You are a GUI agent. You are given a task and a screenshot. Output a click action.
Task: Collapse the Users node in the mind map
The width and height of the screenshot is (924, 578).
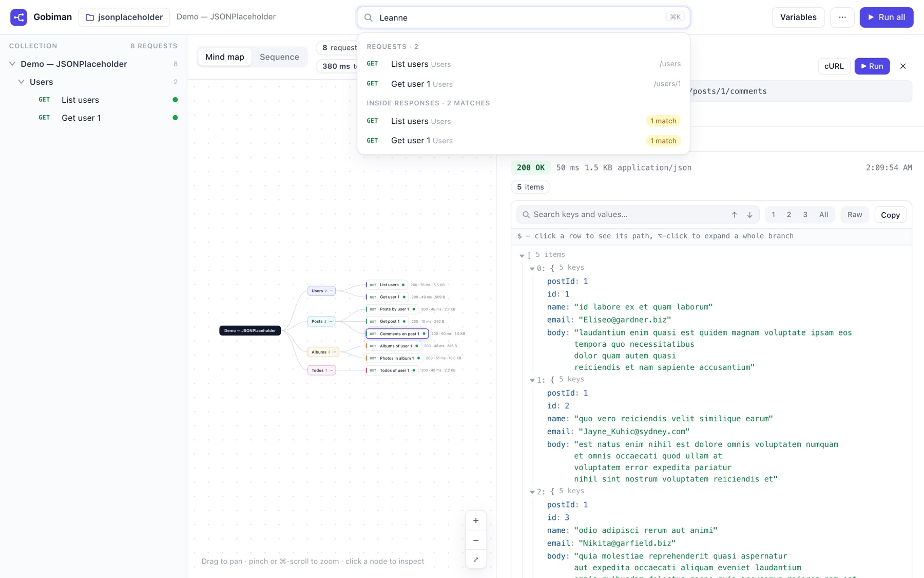331,291
